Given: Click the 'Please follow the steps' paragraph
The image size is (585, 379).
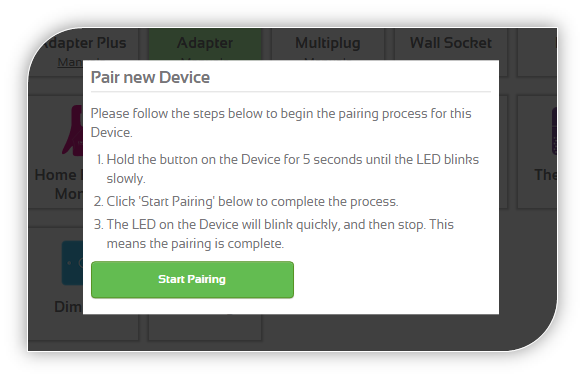Looking at the screenshot, I should coord(281,123).
